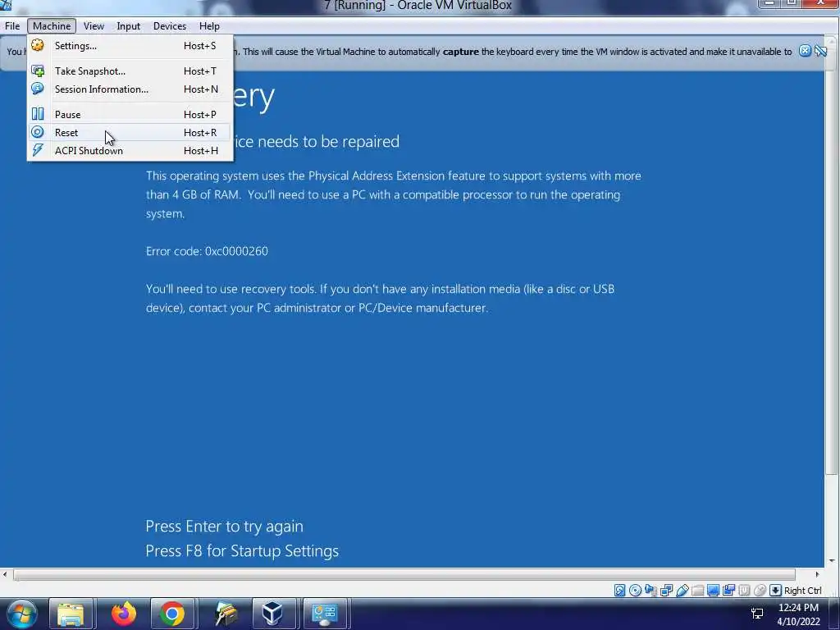Click the horizontal scrollbar left arrow
840x630 pixels.
tap(5, 575)
